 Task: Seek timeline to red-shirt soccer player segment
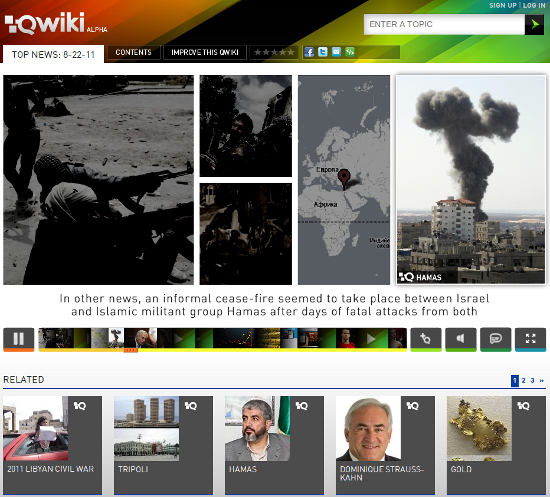point(344,338)
